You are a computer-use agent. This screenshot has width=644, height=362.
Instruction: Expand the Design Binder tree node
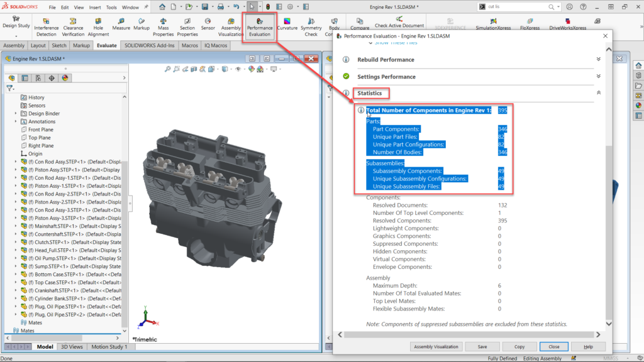16,114
